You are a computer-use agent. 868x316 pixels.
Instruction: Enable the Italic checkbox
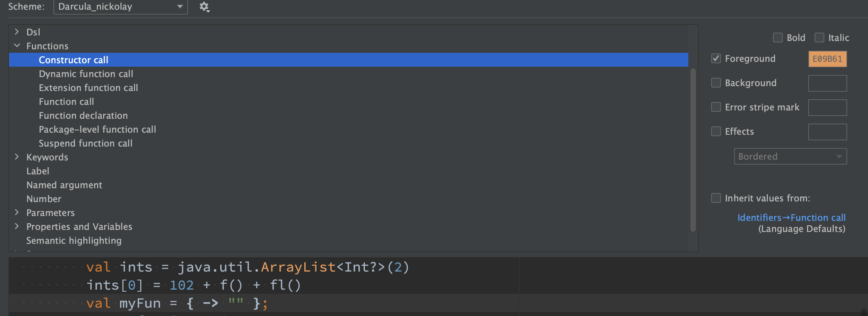click(x=819, y=38)
